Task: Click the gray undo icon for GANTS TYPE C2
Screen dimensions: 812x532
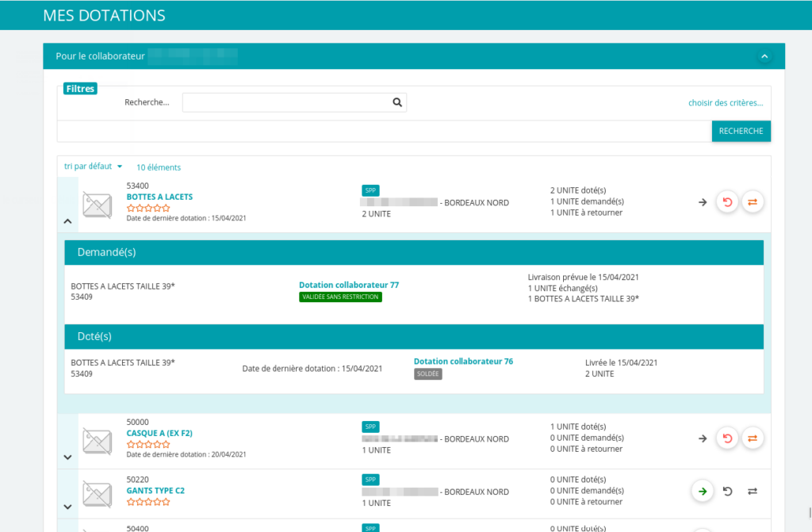Action: click(727, 491)
